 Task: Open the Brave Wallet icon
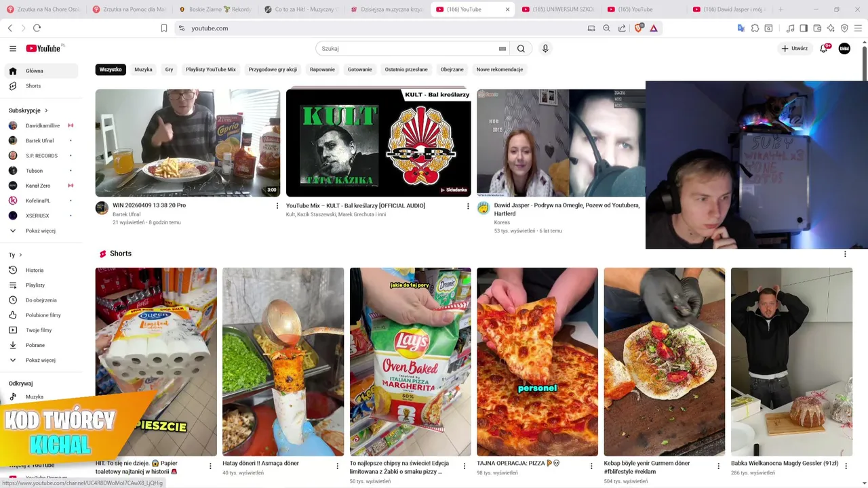point(817,28)
